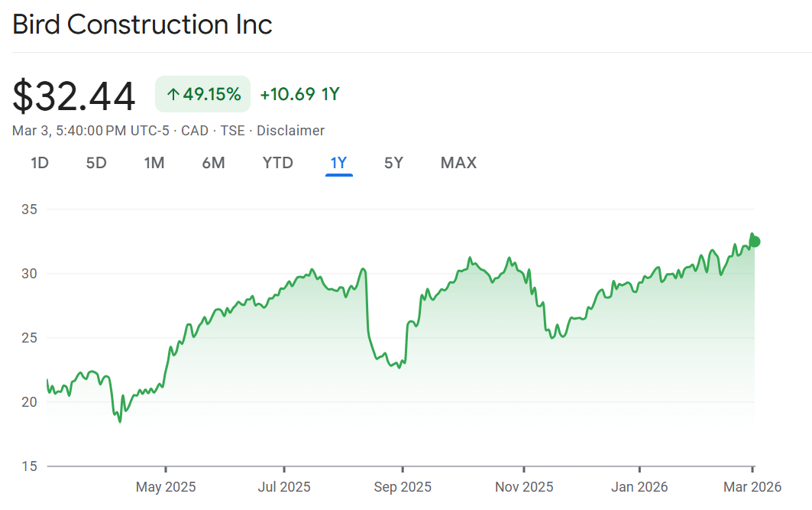
Task: Click the up arrow in percentage badge
Action: (x=173, y=95)
